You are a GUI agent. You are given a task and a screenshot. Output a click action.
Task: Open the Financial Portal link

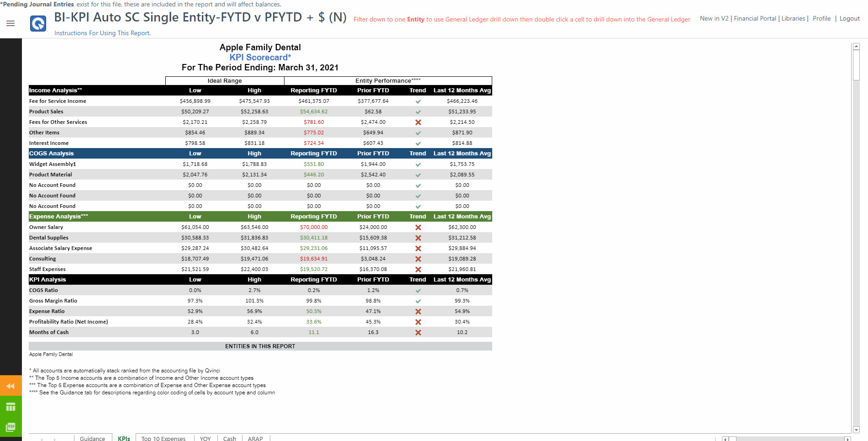[x=755, y=19]
